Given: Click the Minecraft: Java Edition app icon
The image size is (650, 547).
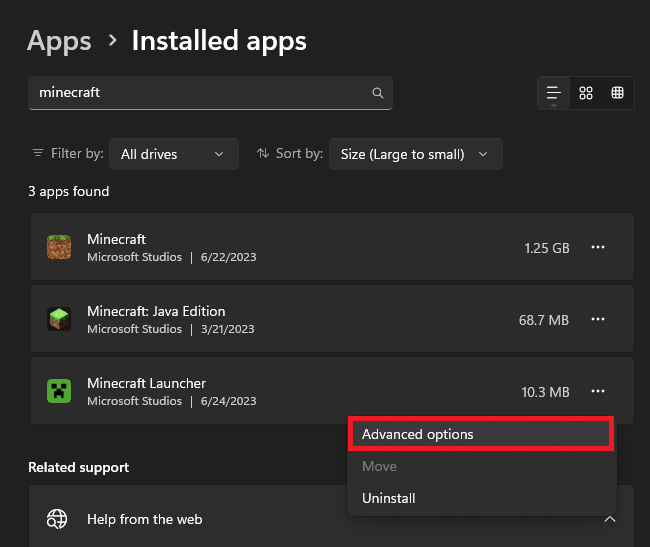Looking at the screenshot, I should 59,319.
